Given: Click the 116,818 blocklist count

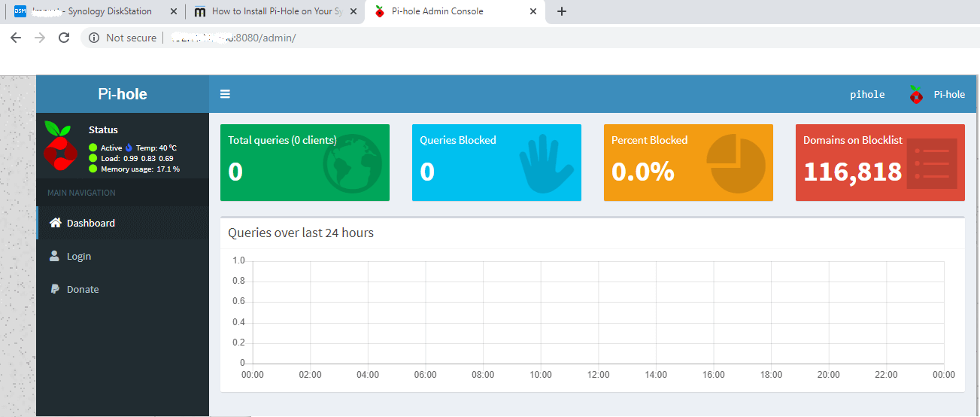Looking at the screenshot, I should 852,172.
